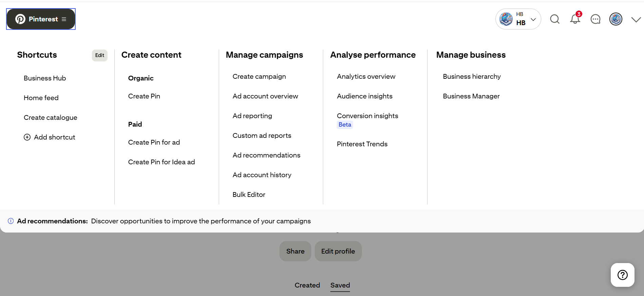Open Create catalogue shortcut
644x296 pixels.
pos(51,117)
